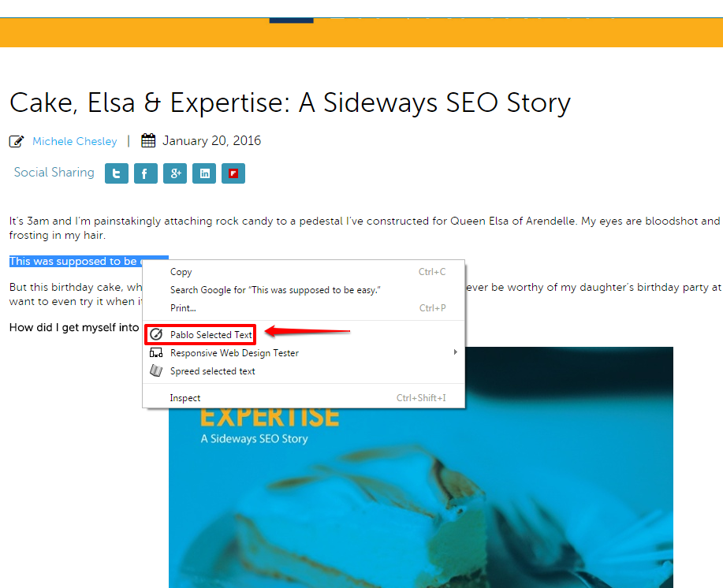Share the article on Facebook
The height and width of the screenshot is (588, 723).
[146, 173]
